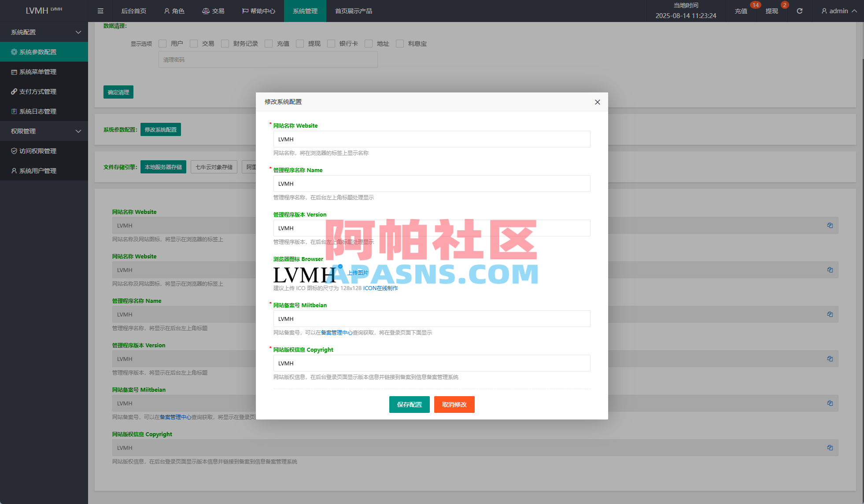
Task: Open the shield icon for 访问权限管理
Action: 14,151
